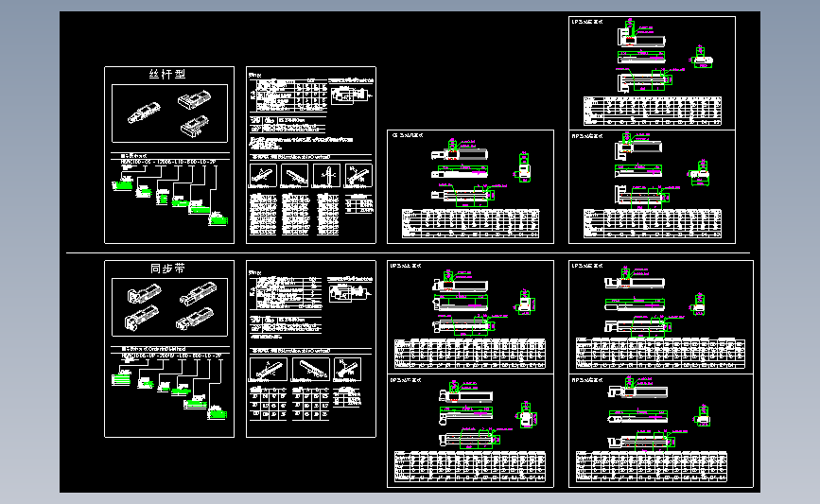This screenshot has width=820, height=504.
Task: Select fourth mounting orientation thumbnail in upper spec sheet
Action: click(358, 175)
